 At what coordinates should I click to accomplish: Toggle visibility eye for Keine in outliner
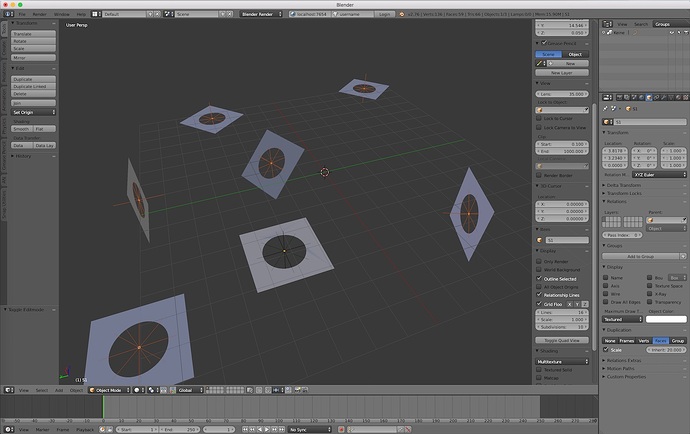pos(672,33)
